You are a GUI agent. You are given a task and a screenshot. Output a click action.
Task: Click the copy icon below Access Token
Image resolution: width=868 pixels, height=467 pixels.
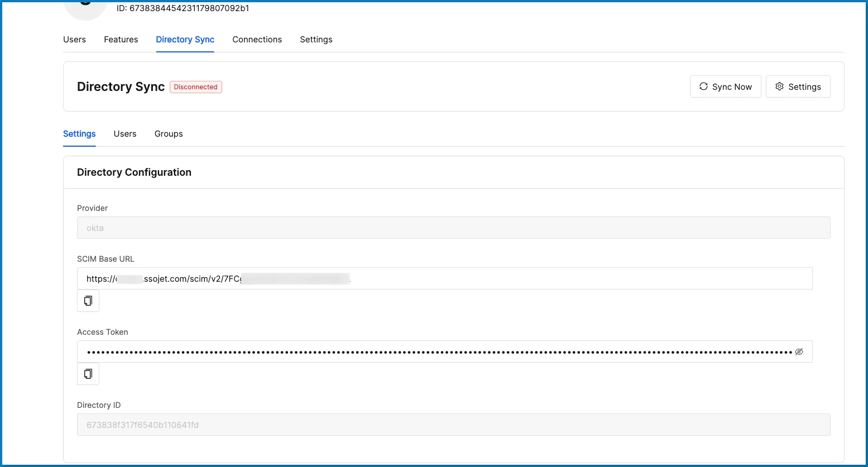[88, 373]
